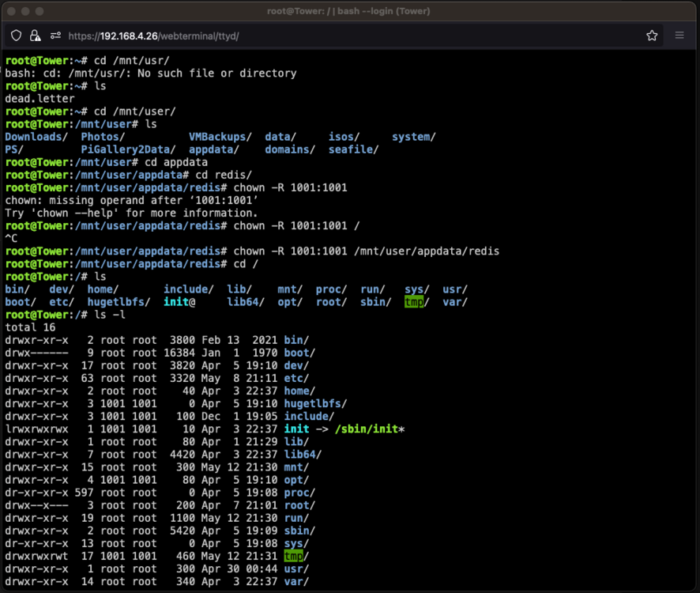Click the window title text 'root@Tower'

295,11
